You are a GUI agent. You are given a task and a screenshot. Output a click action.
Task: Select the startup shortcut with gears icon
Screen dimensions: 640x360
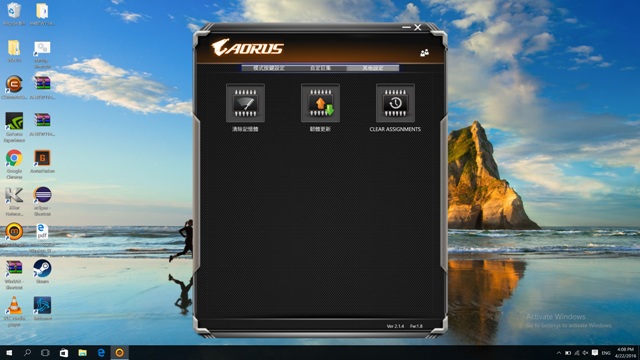pos(42,54)
